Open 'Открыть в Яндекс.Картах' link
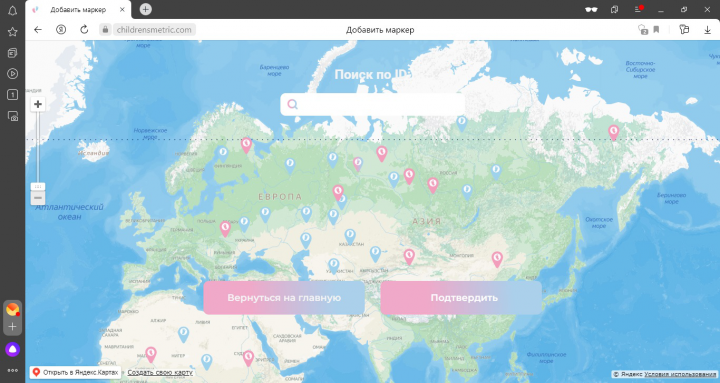Image resolution: width=720 pixels, height=383 pixels. tap(75, 372)
